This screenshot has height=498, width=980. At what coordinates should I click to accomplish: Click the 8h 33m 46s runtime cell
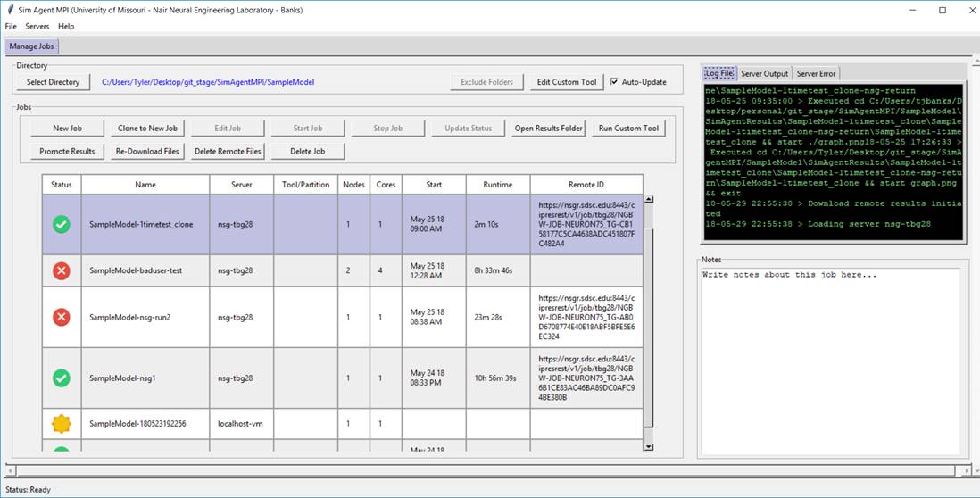[497, 270]
